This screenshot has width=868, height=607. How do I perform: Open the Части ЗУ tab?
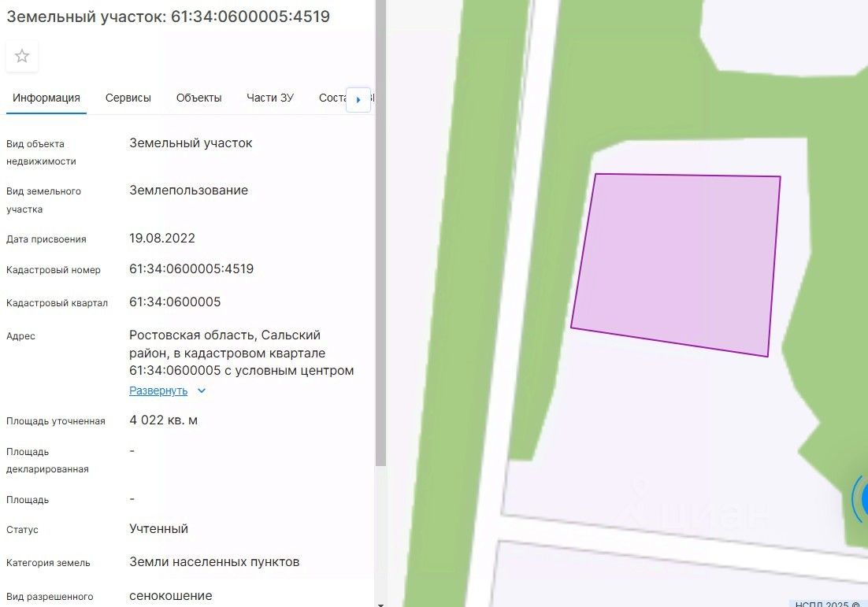pyautogui.click(x=270, y=98)
